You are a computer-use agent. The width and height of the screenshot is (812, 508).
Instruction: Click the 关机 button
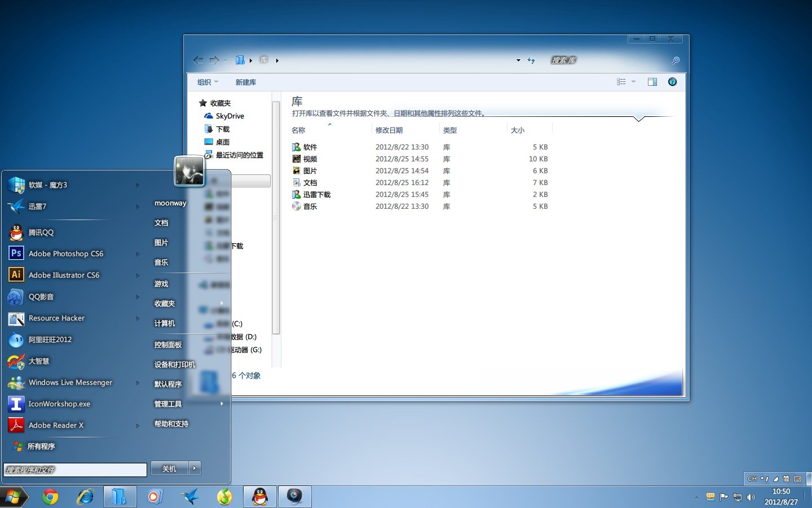point(169,468)
